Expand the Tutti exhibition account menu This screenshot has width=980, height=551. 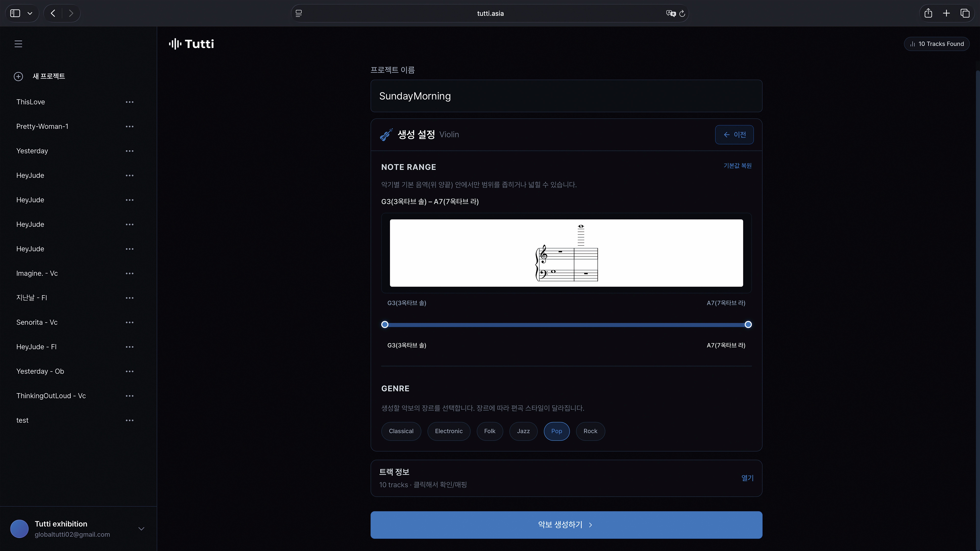[x=141, y=529]
